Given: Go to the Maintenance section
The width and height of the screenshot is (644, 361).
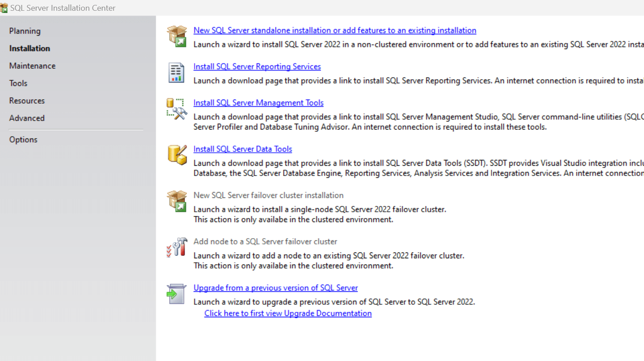Looking at the screenshot, I should pos(33,66).
